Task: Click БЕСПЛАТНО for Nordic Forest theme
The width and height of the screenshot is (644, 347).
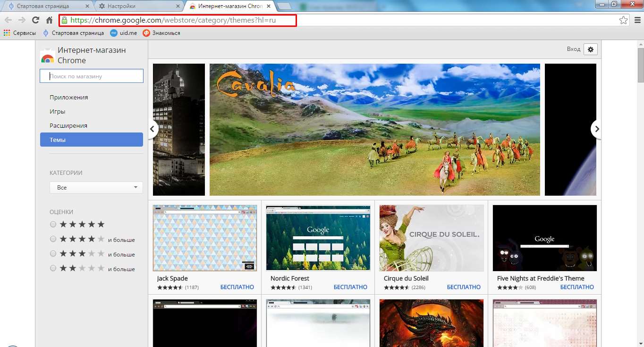Action: [350, 287]
